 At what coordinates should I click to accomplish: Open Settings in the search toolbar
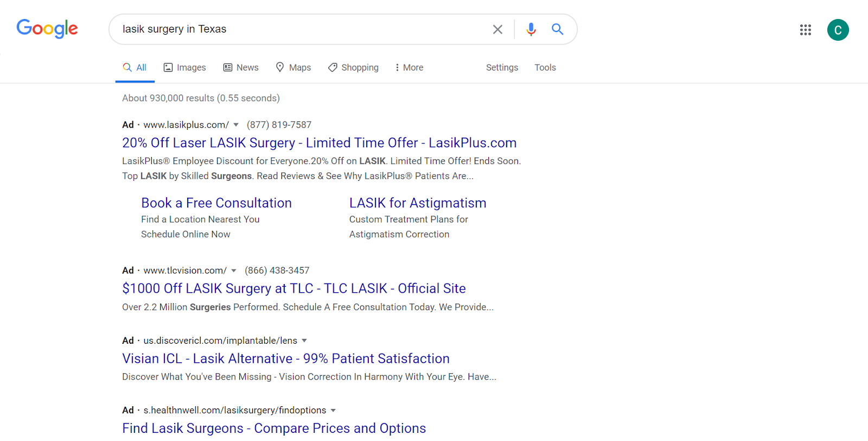(x=502, y=67)
